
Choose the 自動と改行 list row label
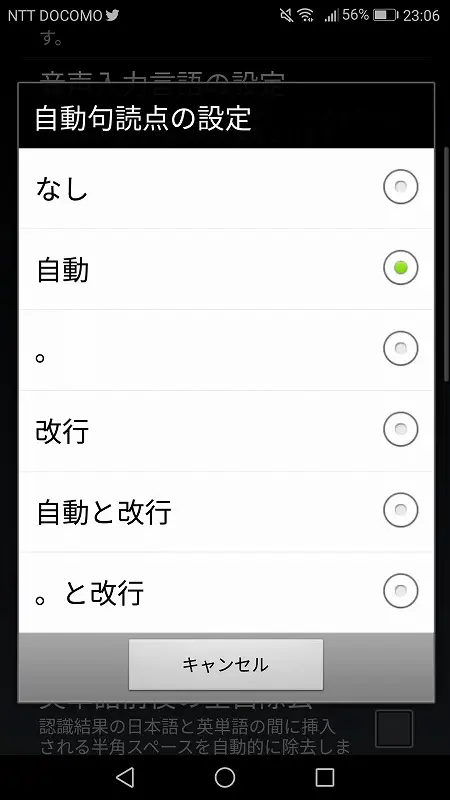[104, 512]
